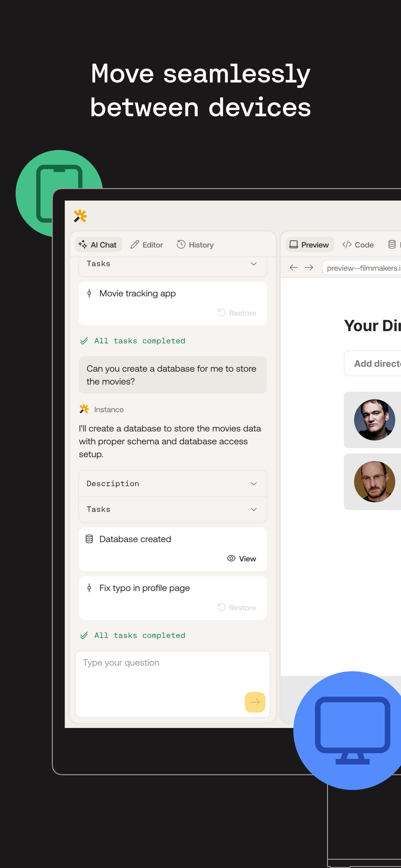Click the Fix typo commit icon

click(89, 588)
